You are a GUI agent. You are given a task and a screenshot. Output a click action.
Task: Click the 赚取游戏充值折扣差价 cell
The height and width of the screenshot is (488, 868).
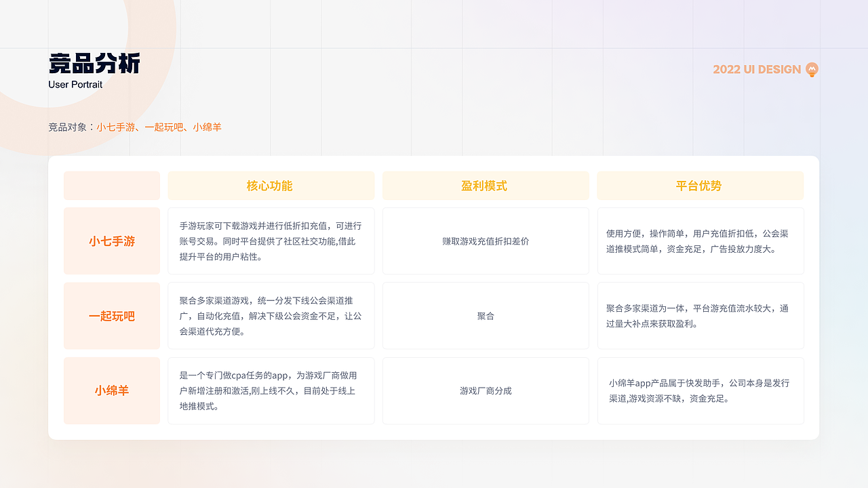(486, 241)
